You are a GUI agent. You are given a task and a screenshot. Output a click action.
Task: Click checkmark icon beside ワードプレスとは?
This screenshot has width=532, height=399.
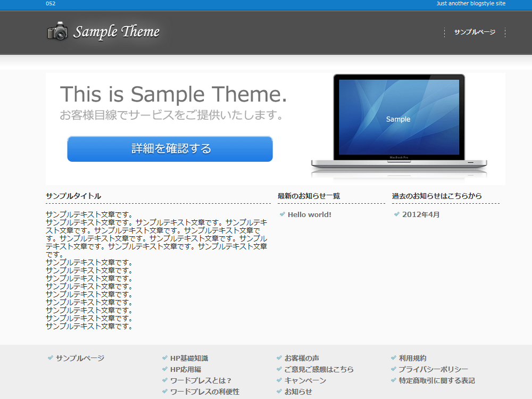(x=165, y=380)
